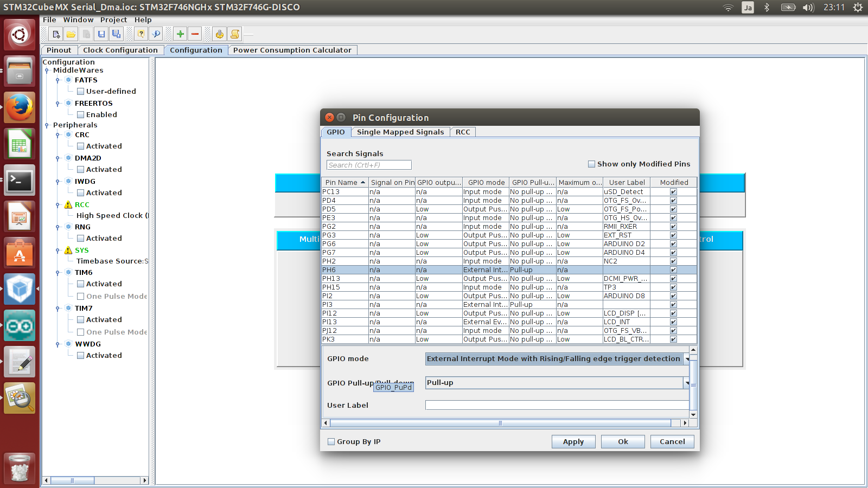Open the Clock Configuration tab

(120, 50)
